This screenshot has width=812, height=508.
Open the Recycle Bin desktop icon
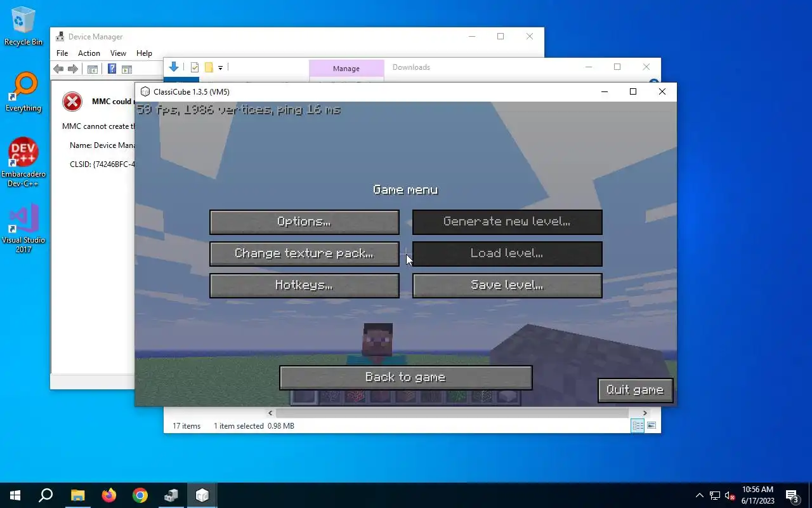[x=23, y=27]
